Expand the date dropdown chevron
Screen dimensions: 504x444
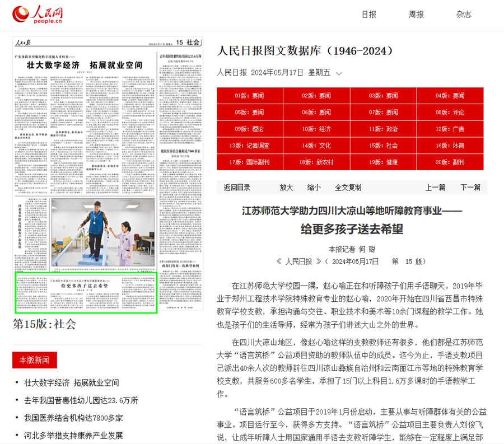[339, 73]
